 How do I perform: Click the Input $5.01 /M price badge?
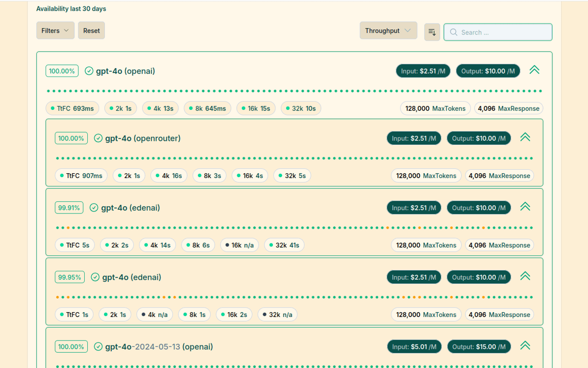414,347
